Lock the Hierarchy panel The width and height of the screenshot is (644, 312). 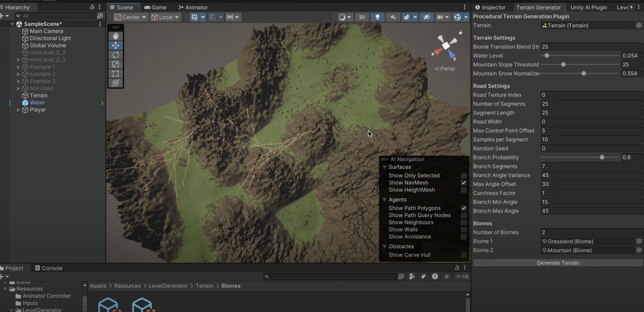(x=92, y=7)
